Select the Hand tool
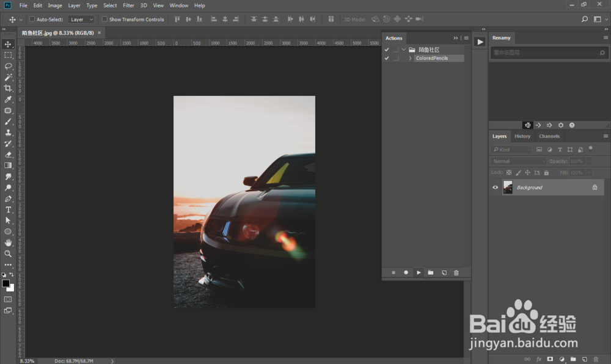 pos(8,242)
